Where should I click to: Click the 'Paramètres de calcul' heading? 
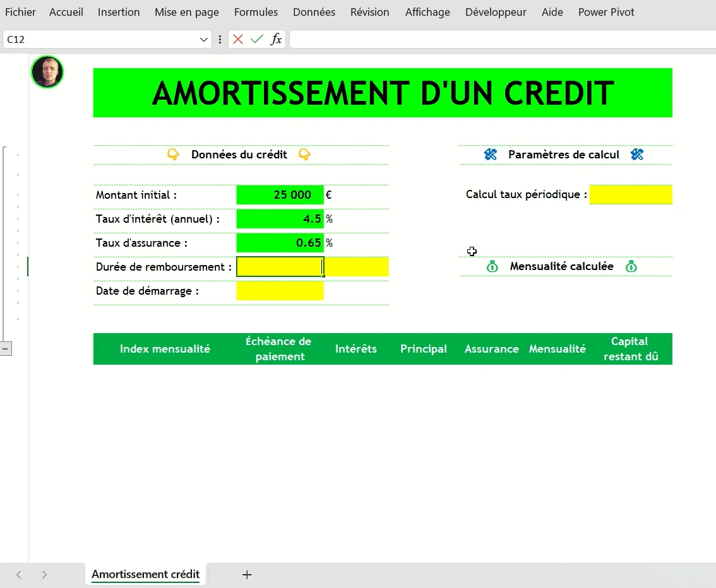coord(564,155)
